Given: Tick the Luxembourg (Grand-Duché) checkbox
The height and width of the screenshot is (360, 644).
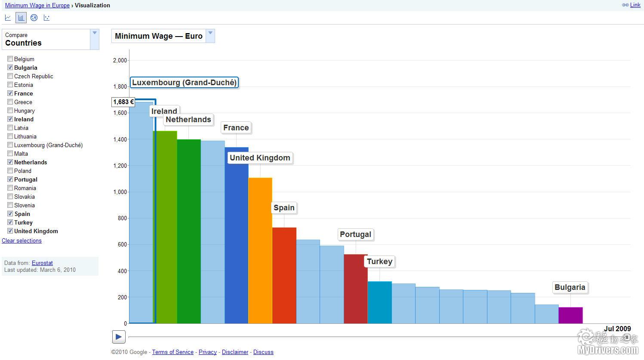Looking at the screenshot, I should click(x=10, y=145).
